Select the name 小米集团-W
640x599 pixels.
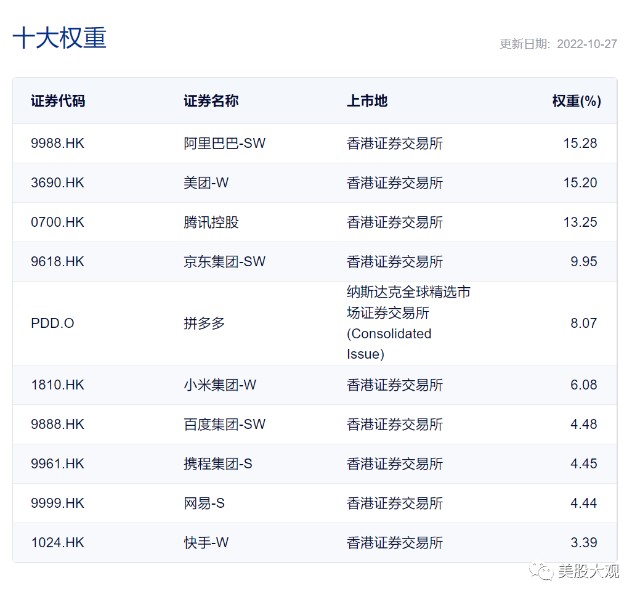(220, 385)
